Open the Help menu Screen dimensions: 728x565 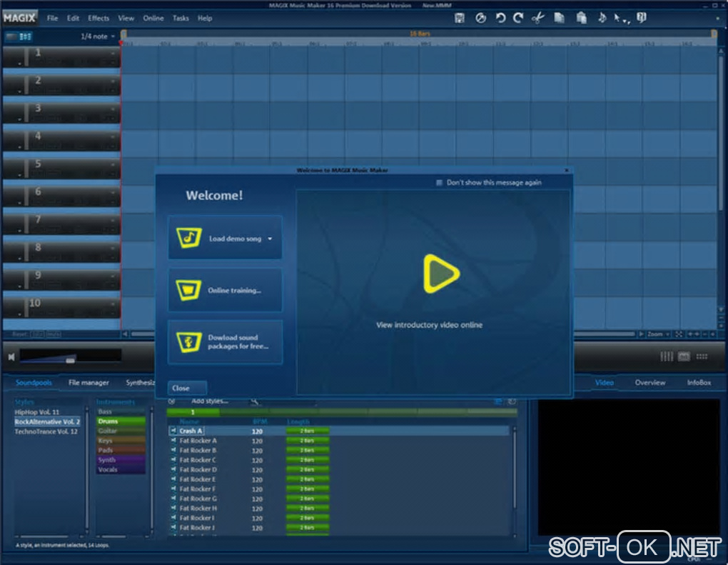click(205, 18)
